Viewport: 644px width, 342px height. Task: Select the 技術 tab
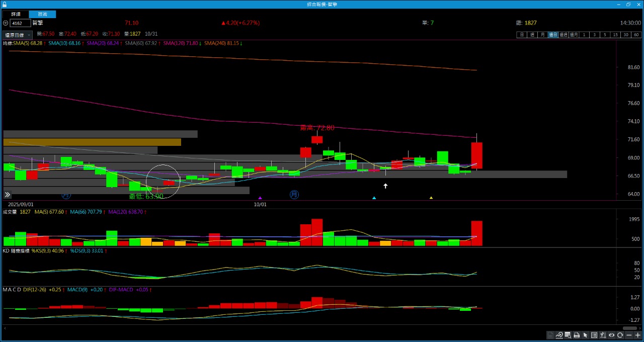pos(43,14)
